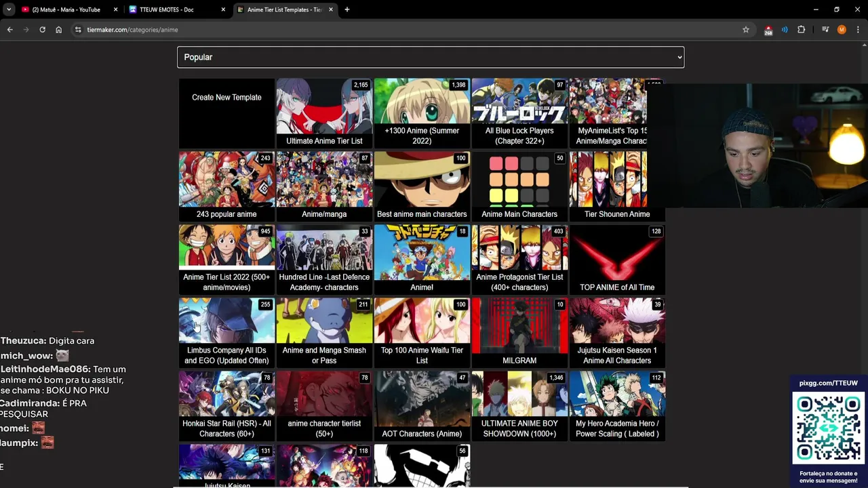Open Anime Tier List 2022 template
The image size is (868, 488).
pos(226,260)
